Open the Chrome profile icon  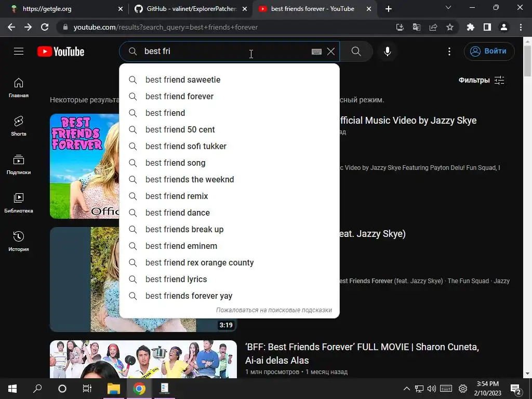click(504, 27)
